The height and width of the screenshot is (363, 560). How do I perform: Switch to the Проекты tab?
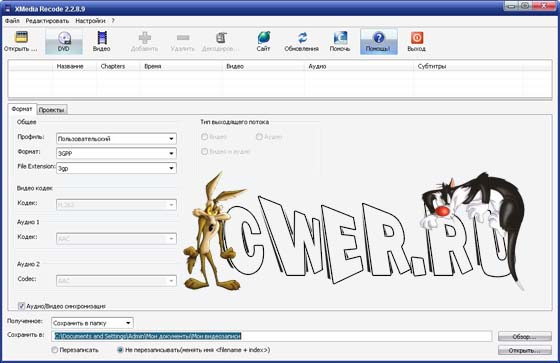52,110
